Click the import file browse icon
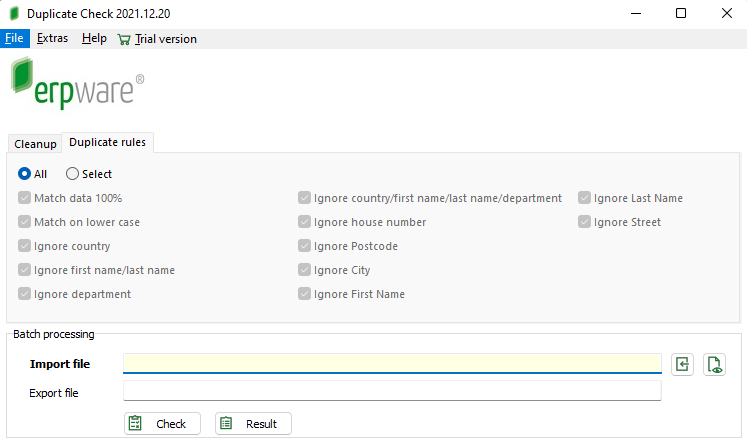Viewport: 747px width, 448px height. [682, 365]
